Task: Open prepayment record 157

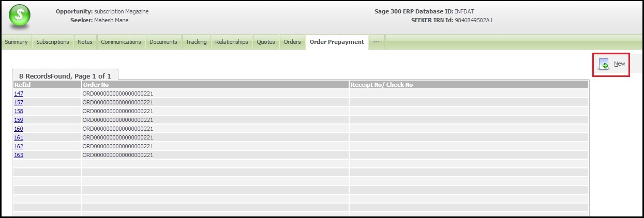Action: (x=19, y=102)
